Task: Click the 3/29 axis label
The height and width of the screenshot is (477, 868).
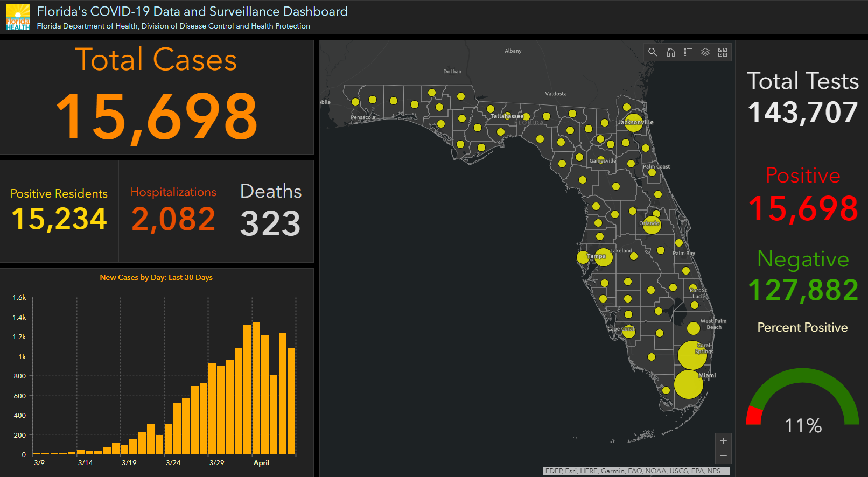Action: coord(217,462)
